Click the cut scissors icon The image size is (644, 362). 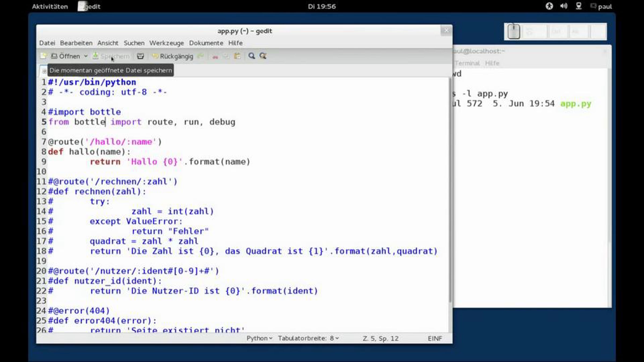pyautogui.click(x=215, y=56)
